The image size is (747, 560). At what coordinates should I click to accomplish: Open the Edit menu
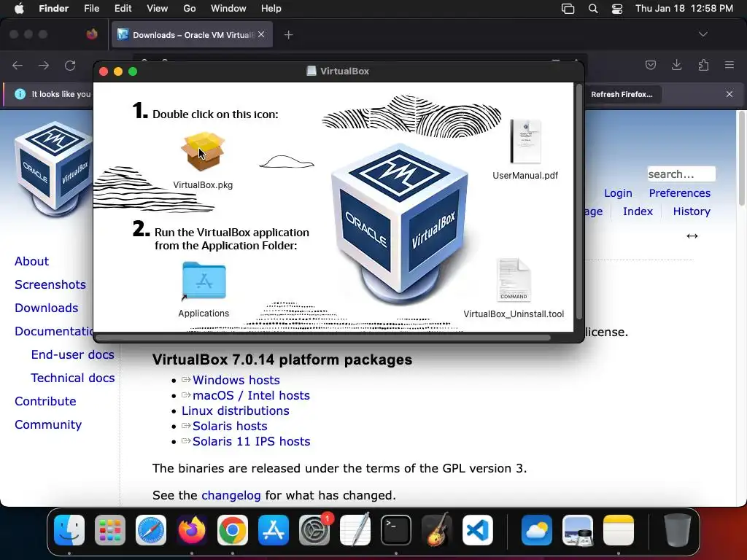[x=123, y=9]
